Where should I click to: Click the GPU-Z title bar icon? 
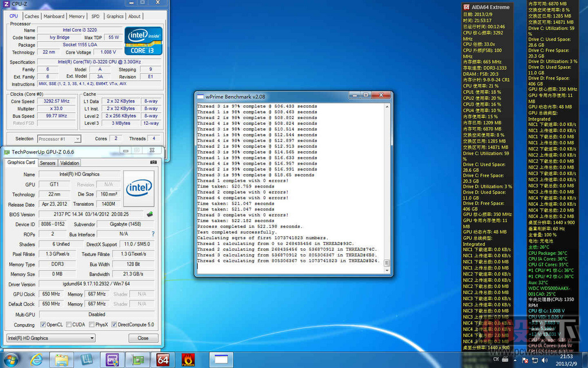coord(6,152)
